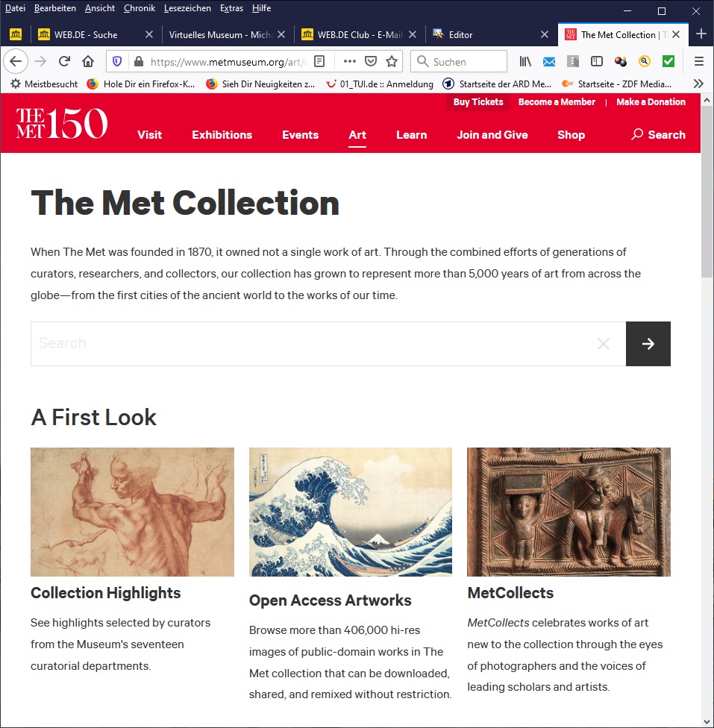This screenshot has width=714, height=728.
Task: Click inside the Met collection search field
Action: (313, 344)
